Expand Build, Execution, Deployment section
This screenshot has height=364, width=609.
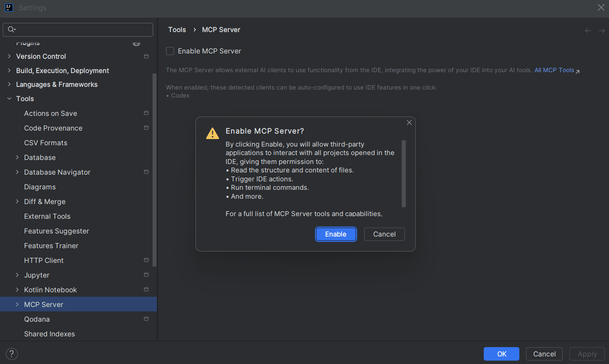[x=9, y=71]
